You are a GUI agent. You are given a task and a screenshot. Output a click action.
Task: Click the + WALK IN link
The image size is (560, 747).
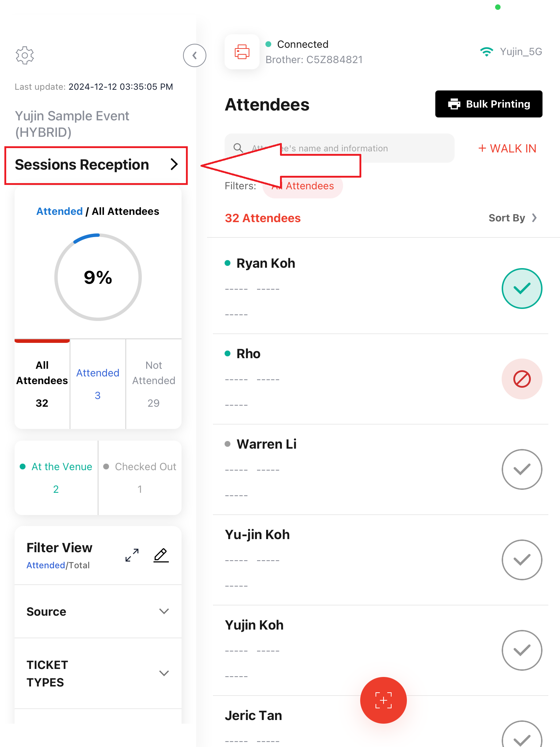[507, 148]
